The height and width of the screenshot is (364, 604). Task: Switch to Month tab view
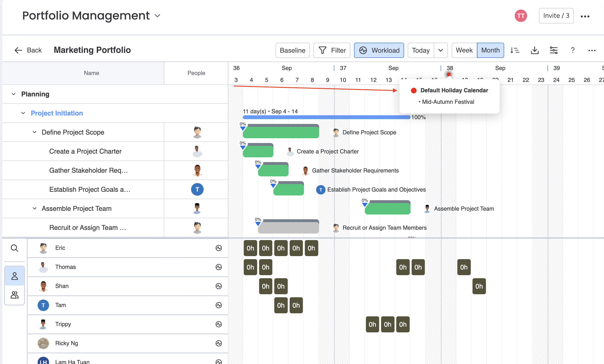[x=490, y=50]
